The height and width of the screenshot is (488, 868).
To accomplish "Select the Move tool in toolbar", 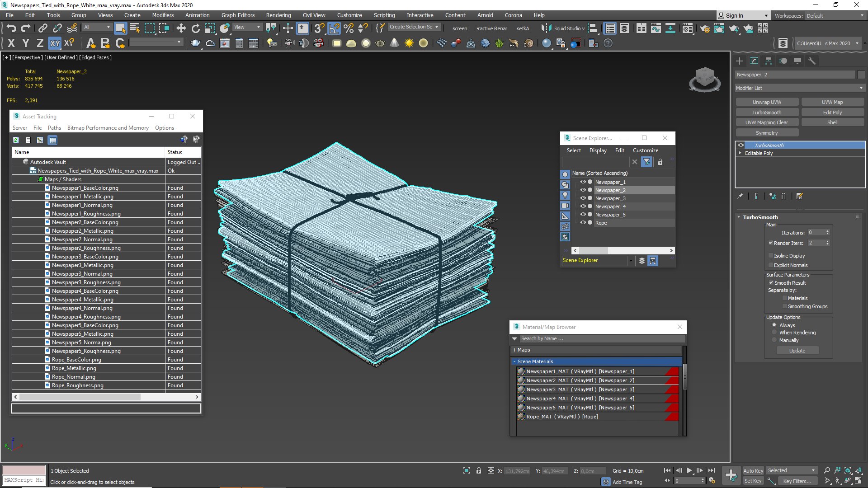I will tap(181, 28).
